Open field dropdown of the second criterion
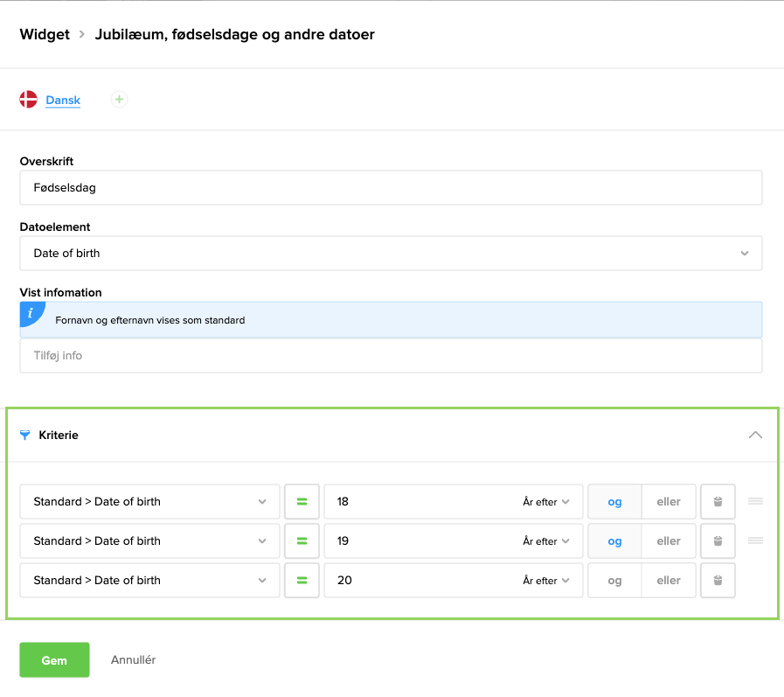The height and width of the screenshot is (697, 784). pyautogui.click(x=149, y=541)
